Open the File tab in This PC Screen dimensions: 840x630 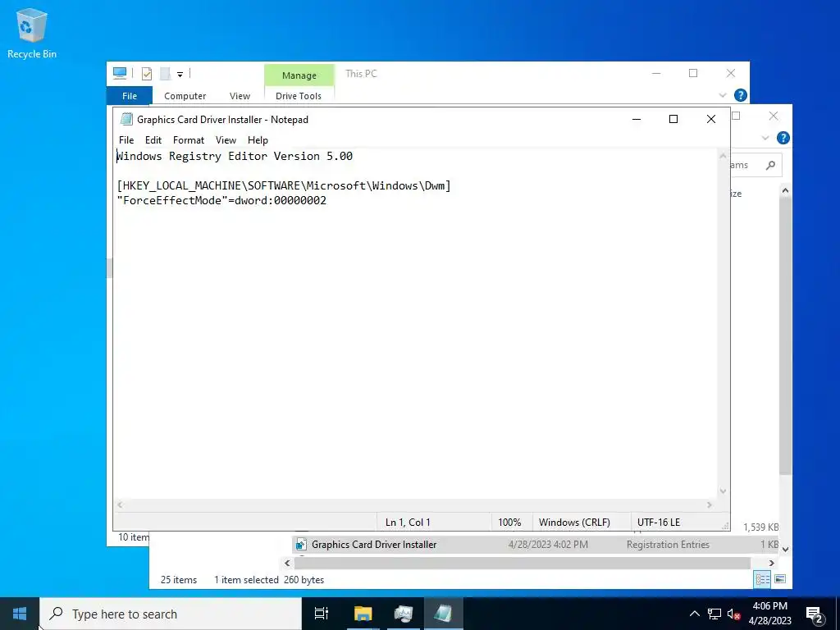pyautogui.click(x=129, y=96)
